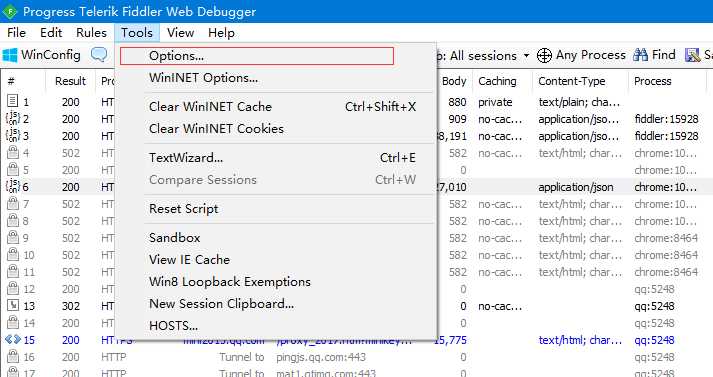Select the lock icon of session 12
The height and width of the screenshot is (377, 713).
coord(13,288)
